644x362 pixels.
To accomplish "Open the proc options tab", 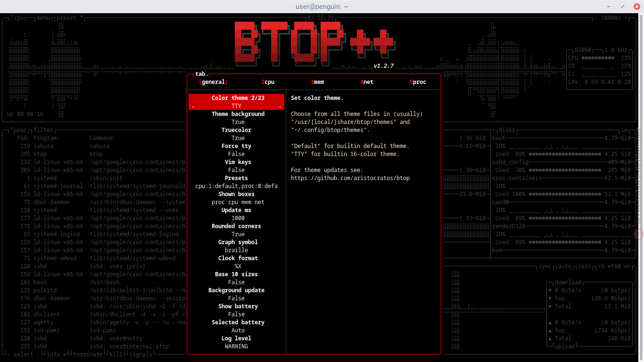I will (x=418, y=82).
